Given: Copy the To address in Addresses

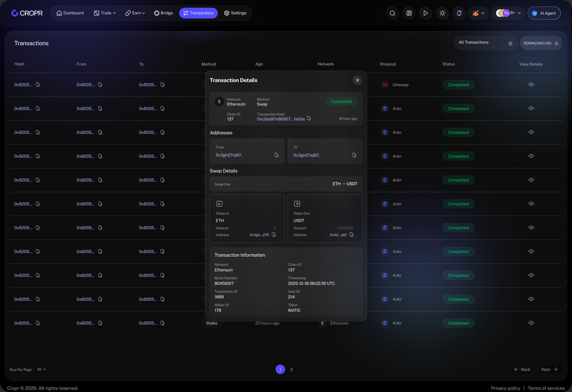Looking at the screenshot, I should point(354,155).
